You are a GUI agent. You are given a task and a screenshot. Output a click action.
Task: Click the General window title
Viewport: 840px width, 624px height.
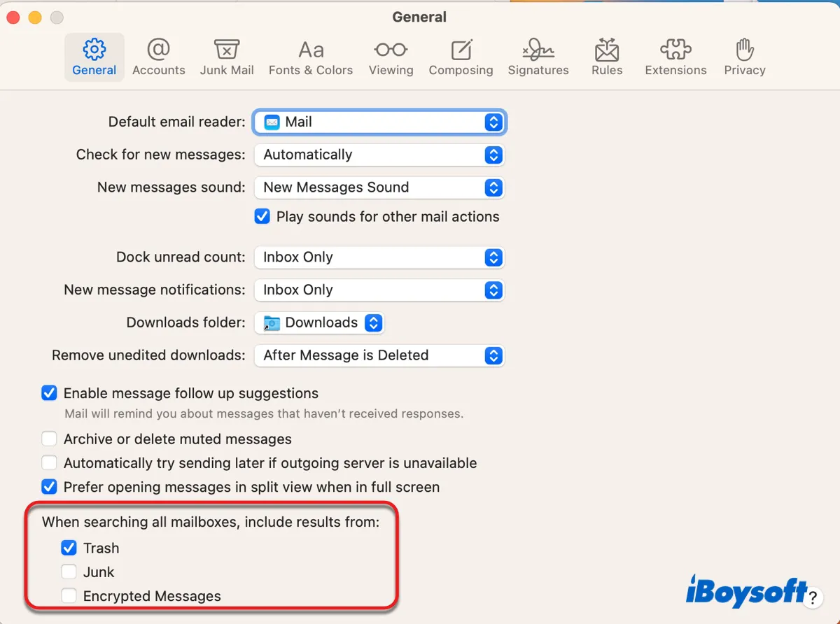[419, 17]
